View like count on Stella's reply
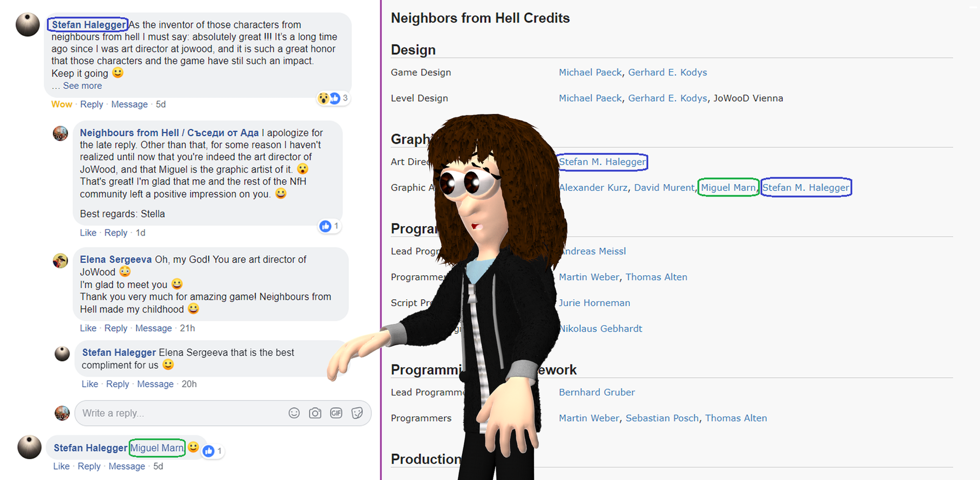Image resolution: width=980 pixels, height=480 pixels. coord(330,226)
